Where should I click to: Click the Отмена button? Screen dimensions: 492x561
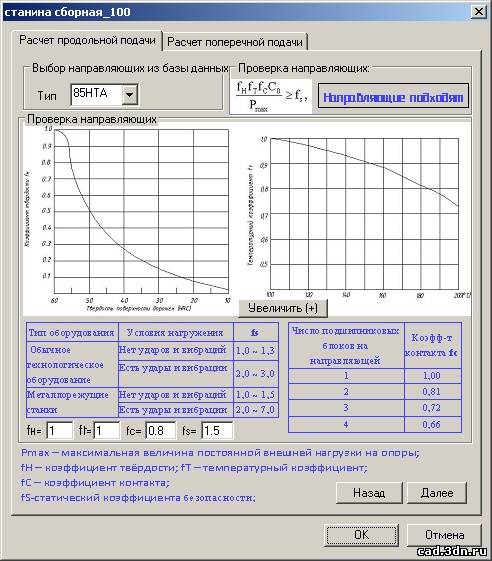(444, 535)
